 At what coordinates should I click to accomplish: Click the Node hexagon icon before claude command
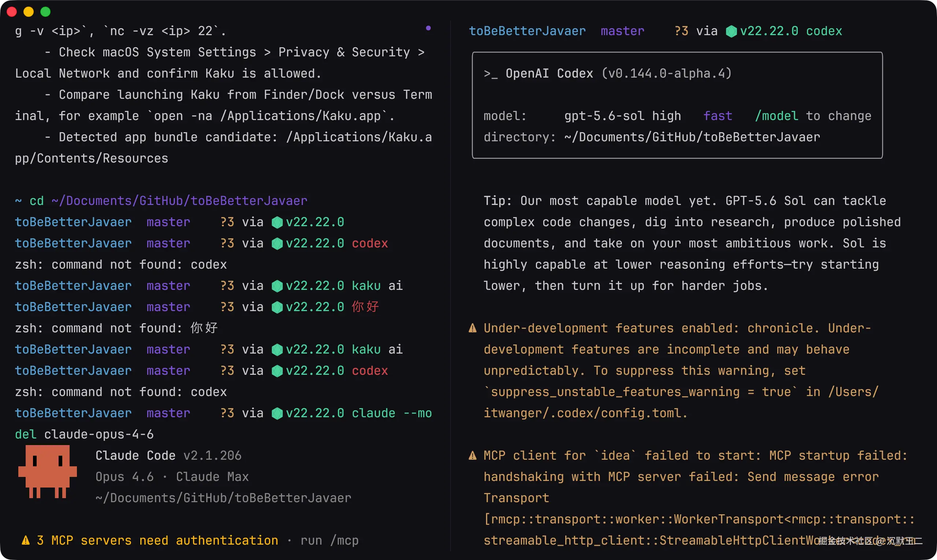(x=277, y=414)
